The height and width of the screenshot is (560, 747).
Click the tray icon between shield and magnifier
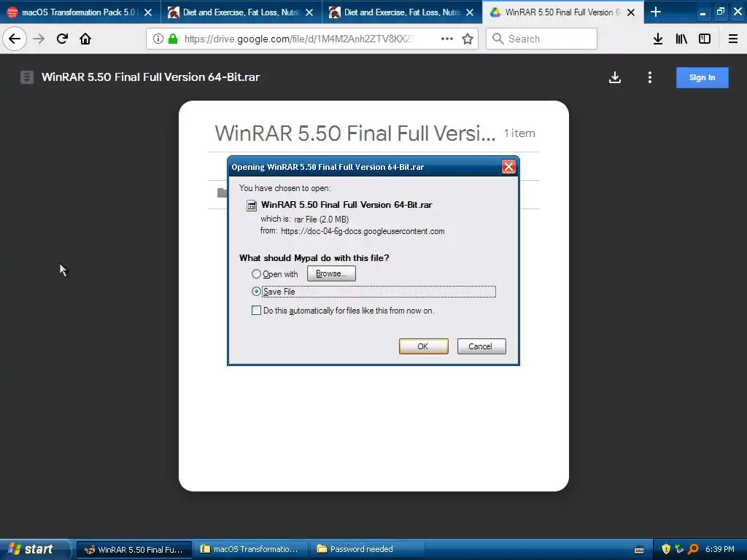click(679, 549)
